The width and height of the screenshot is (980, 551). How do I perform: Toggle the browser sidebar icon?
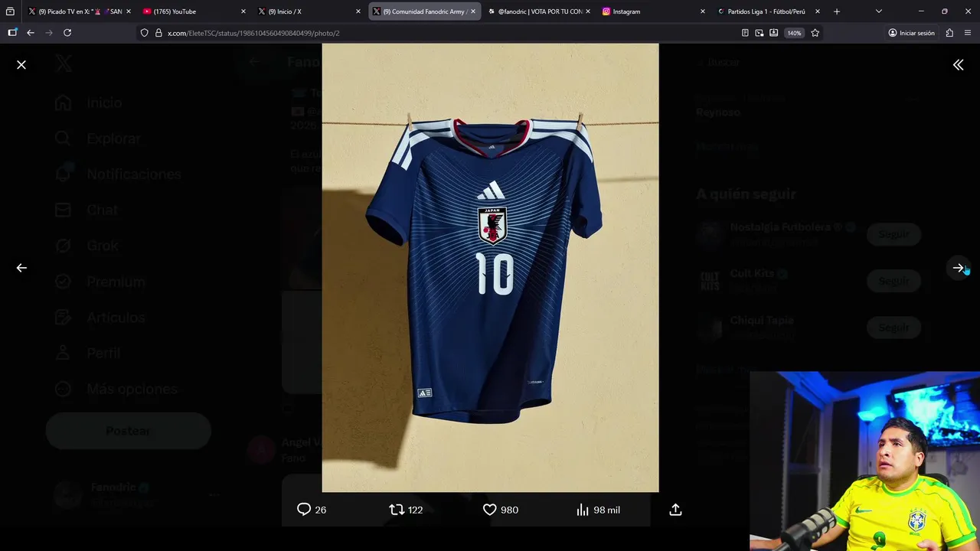click(x=12, y=33)
